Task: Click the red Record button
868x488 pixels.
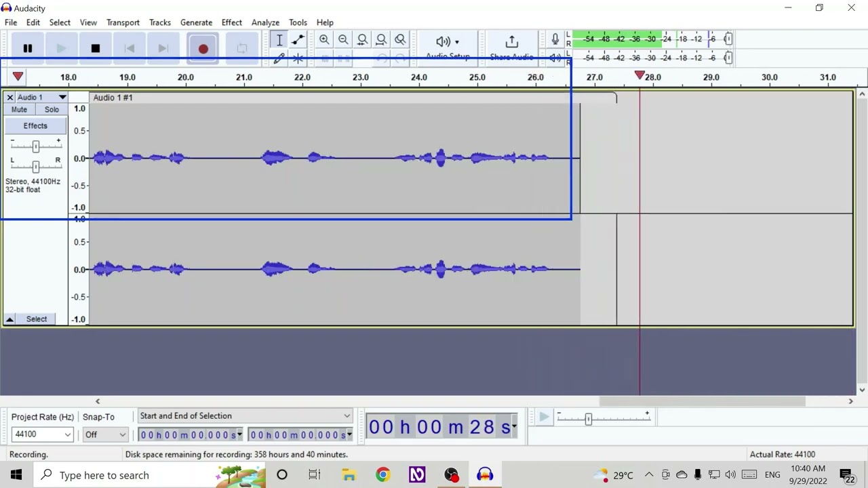Action: [203, 48]
